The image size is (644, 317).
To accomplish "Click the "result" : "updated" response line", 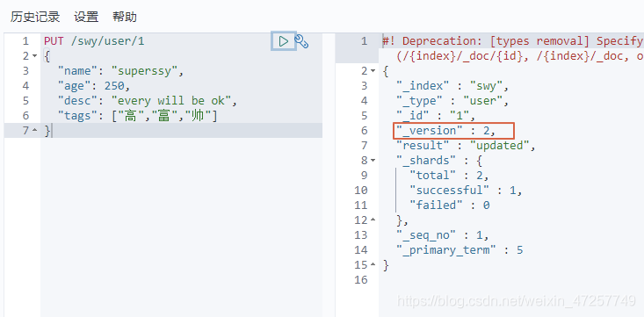I will pos(466,146).
